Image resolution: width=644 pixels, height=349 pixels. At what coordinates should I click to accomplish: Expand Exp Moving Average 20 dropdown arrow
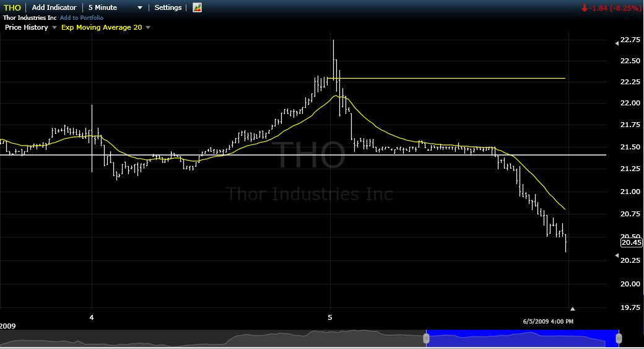(148, 27)
